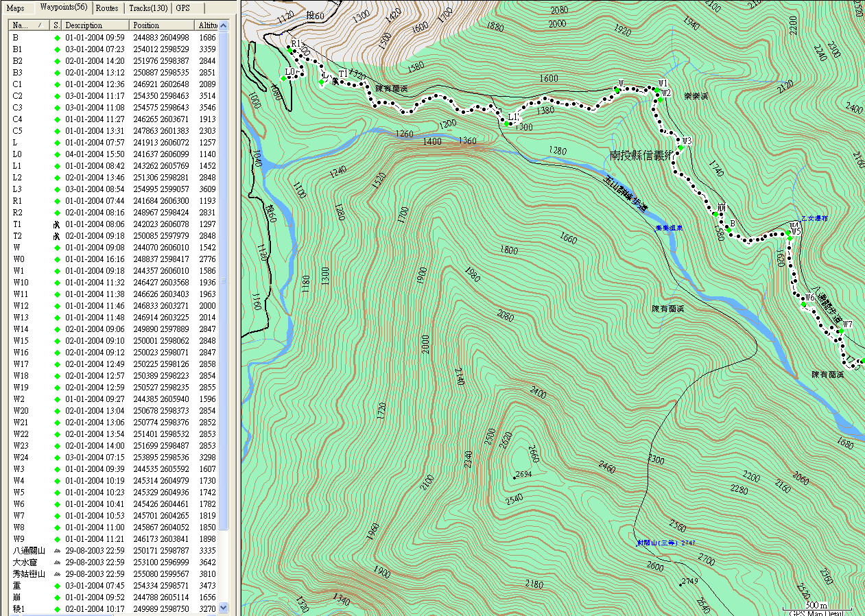Screen dimensions: 865x616
Task: Select waypoint W2 by its name
Action: [19, 399]
